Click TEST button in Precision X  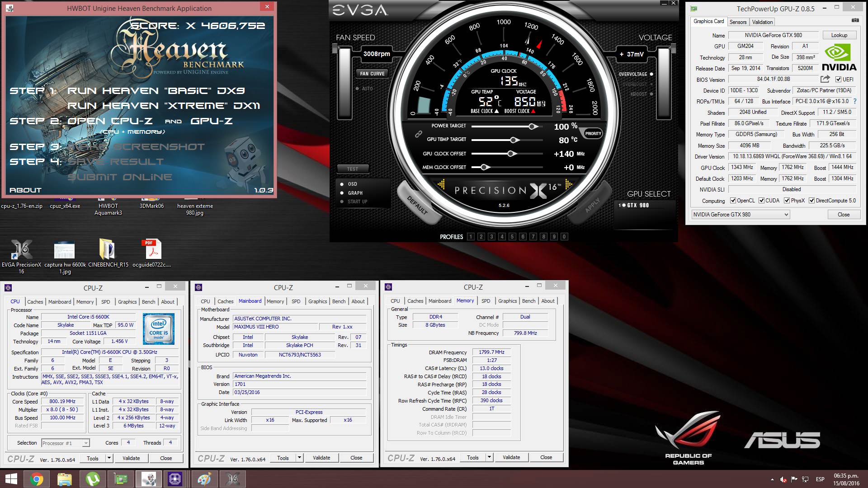pos(353,169)
